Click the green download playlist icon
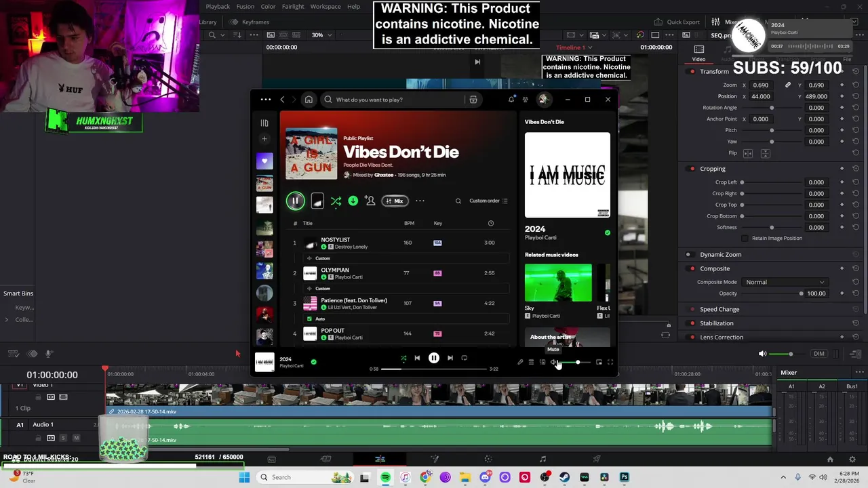This screenshot has height=488, width=868. pos(353,201)
